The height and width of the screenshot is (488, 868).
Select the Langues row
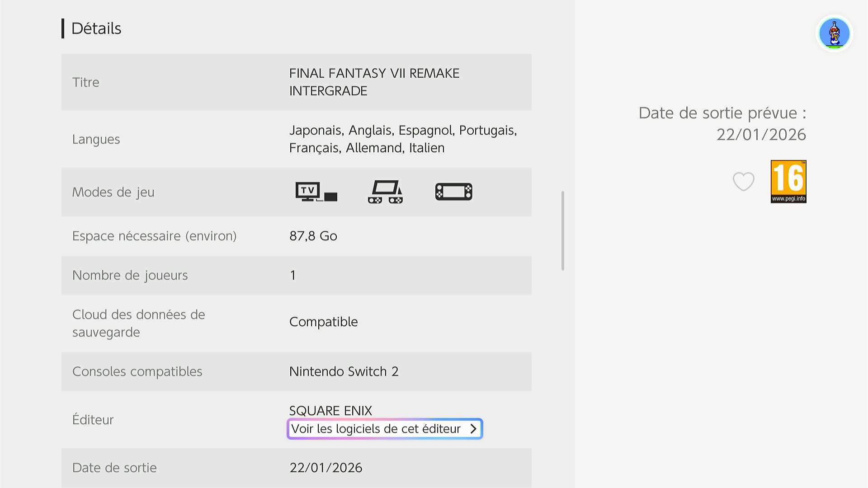[x=296, y=139]
